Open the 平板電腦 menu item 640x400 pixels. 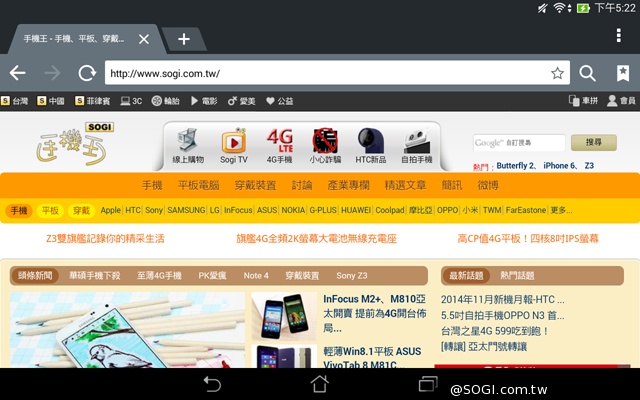click(x=198, y=185)
